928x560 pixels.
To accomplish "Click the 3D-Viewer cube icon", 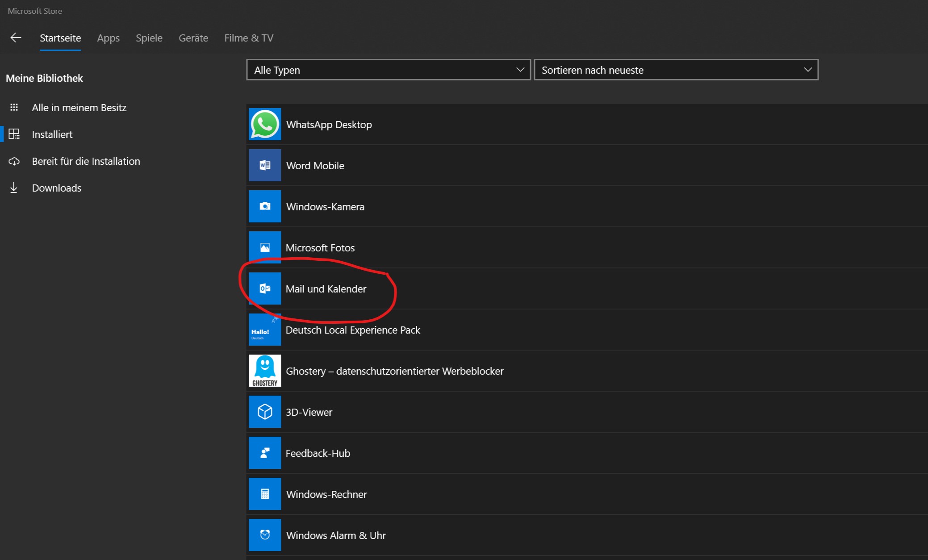I will 265,412.
